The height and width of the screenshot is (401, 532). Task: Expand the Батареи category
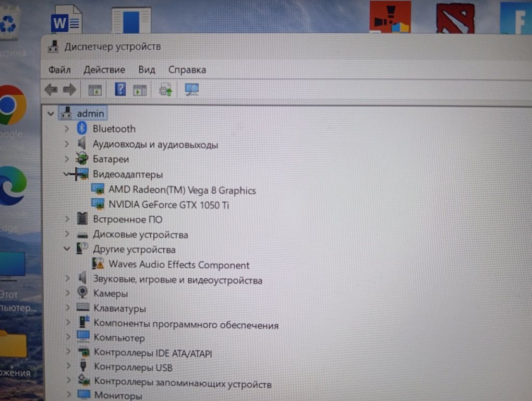[67, 159]
